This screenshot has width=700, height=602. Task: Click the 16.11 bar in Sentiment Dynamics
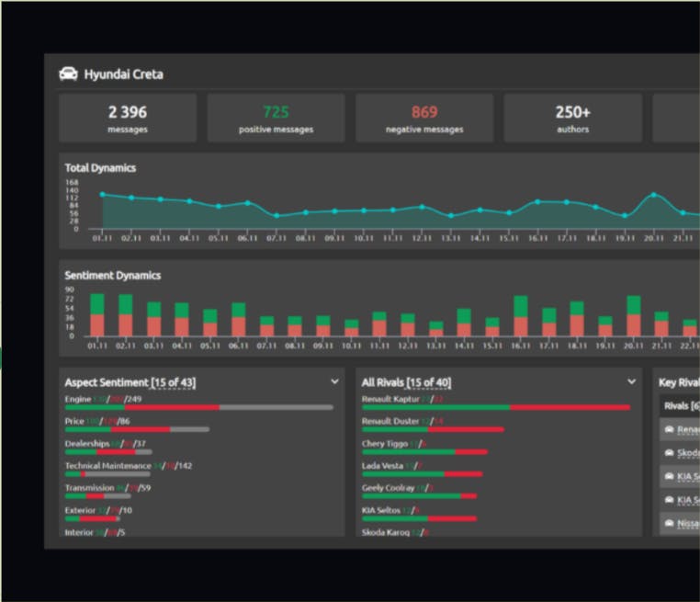point(521,316)
